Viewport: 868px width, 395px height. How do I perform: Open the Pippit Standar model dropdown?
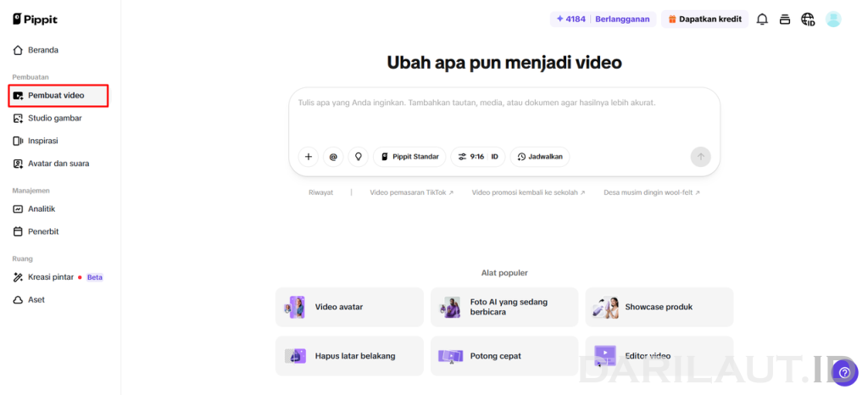click(409, 157)
